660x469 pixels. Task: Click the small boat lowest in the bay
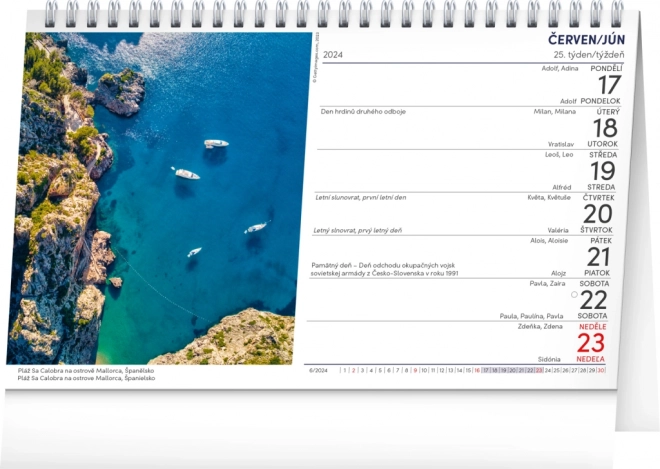[x=194, y=252]
